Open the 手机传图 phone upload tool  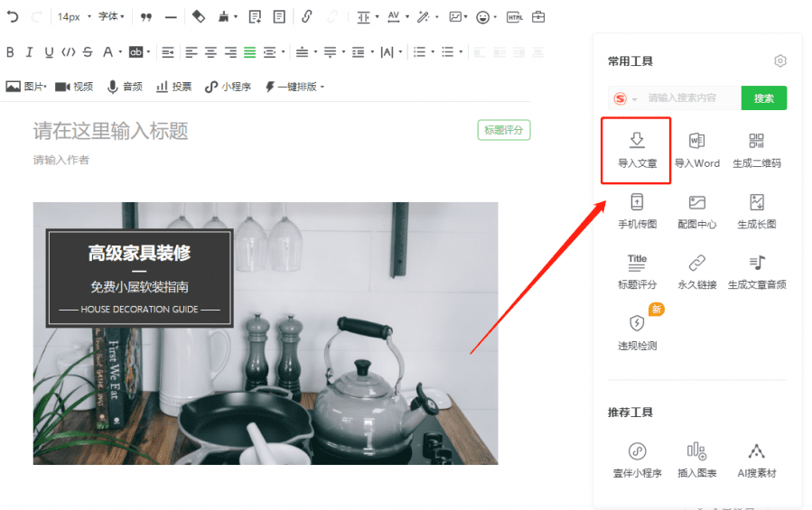point(637,210)
